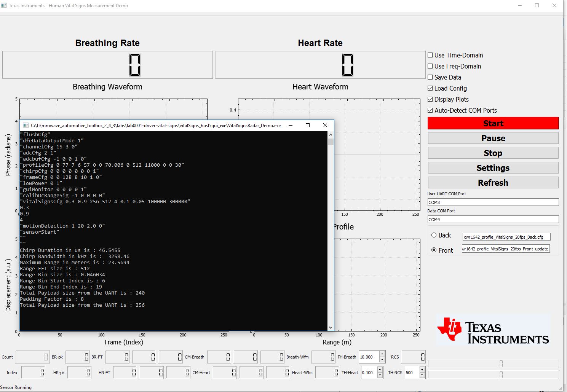Image resolution: width=567 pixels, height=392 pixels.
Task: Click the Index display box
Action: pyautogui.click(x=33, y=373)
